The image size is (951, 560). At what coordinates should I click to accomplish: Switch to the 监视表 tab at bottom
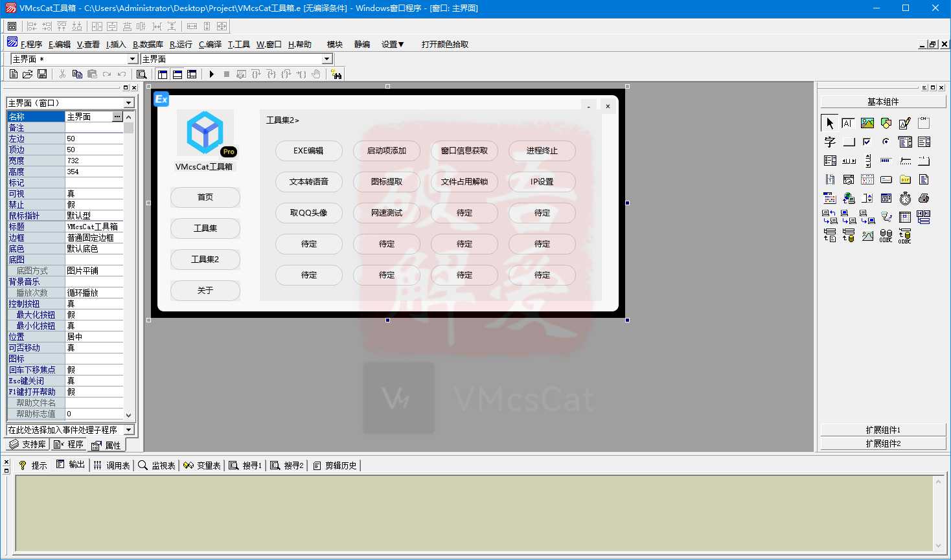(157, 465)
